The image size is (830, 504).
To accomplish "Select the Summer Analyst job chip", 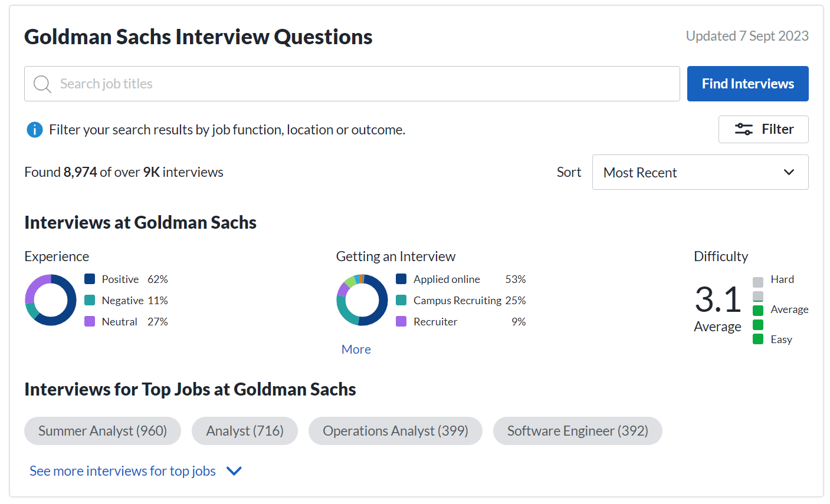I will pos(102,431).
